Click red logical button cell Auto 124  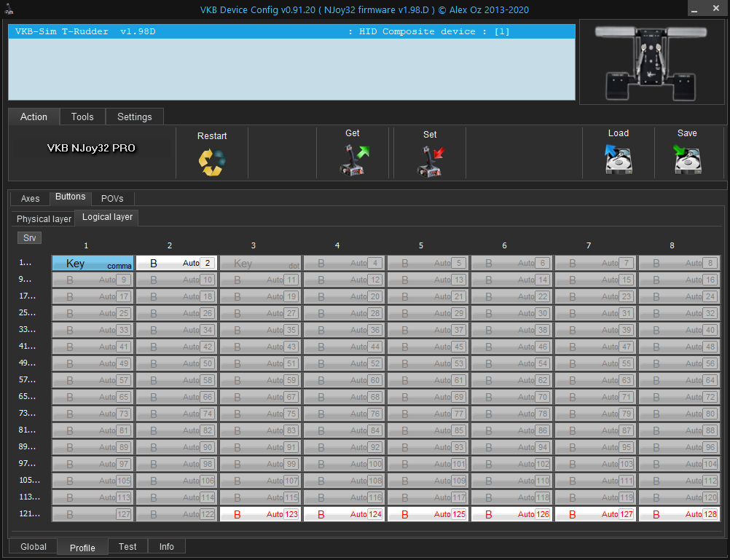[x=344, y=514]
